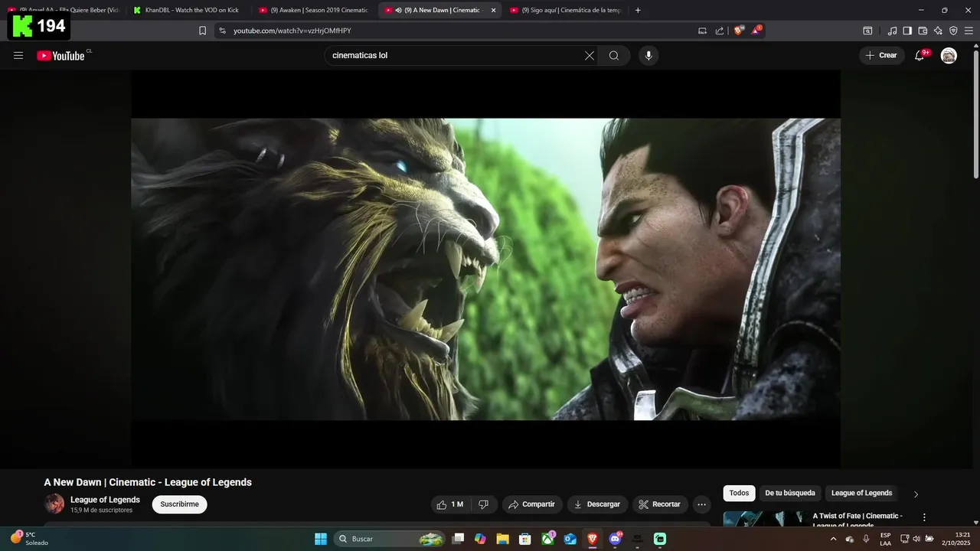Show more filter chips with arrow
Screen dimensions: 980x551
pos(916,494)
